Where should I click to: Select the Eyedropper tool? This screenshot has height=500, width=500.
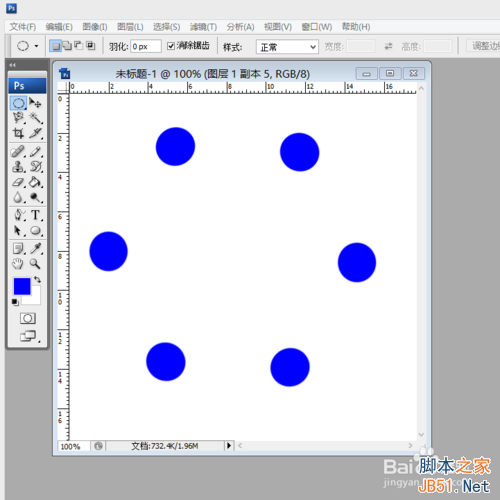[35, 248]
